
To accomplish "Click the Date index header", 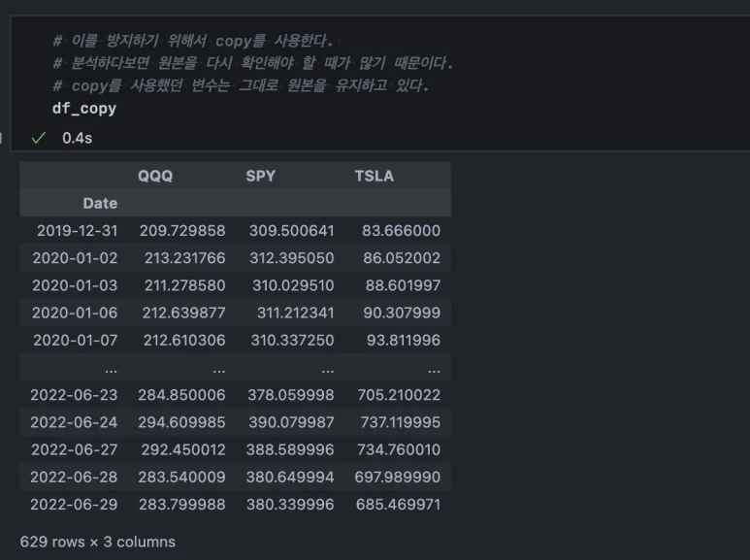I will coord(100,203).
